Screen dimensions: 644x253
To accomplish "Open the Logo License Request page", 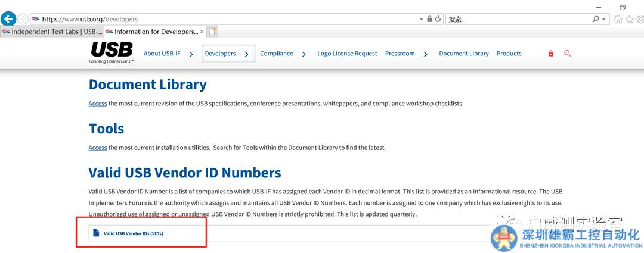I will click(x=347, y=54).
